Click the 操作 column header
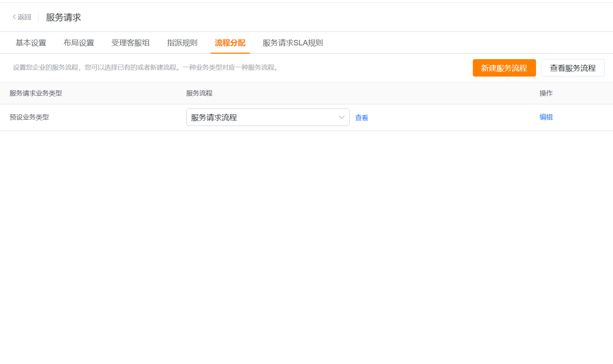 (546, 93)
